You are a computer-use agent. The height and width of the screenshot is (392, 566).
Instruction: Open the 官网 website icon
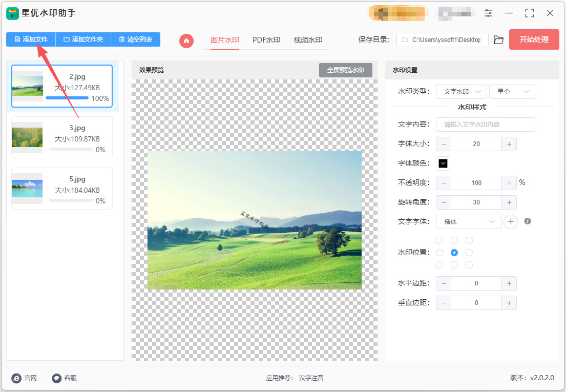click(17, 378)
